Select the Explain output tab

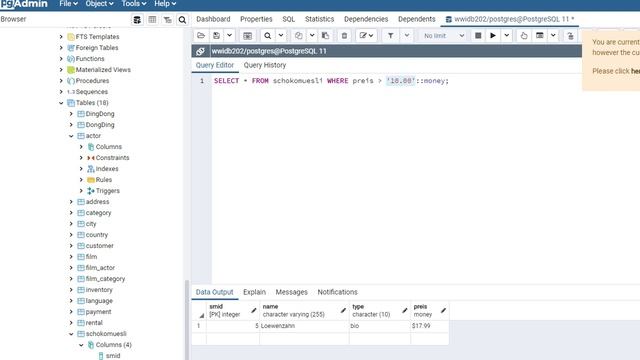point(254,292)
